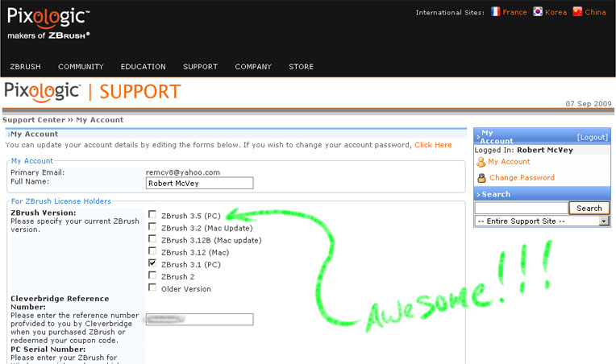Click the My Account breadcrumb text
The width and height of the screenshot is (616, 364).
(100, 120)
